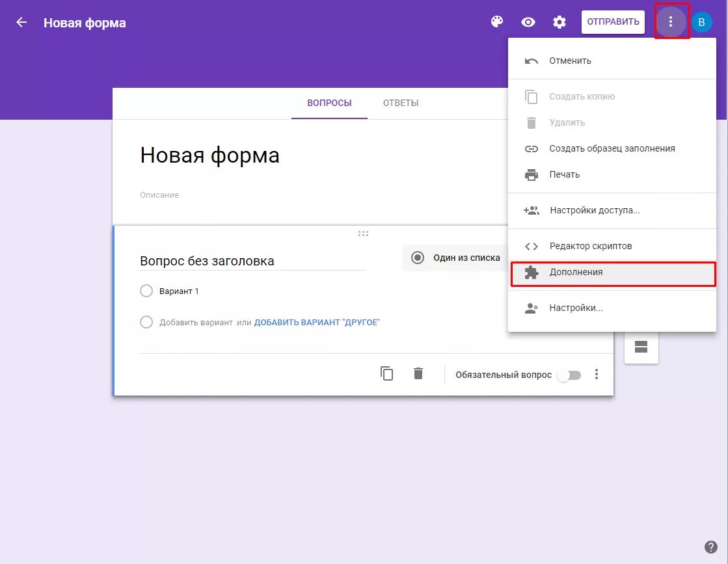The width and height of the screenshot is (728, 564).
Task: Open Настройки... at menu bottom
Action: [x=612, y=308]
